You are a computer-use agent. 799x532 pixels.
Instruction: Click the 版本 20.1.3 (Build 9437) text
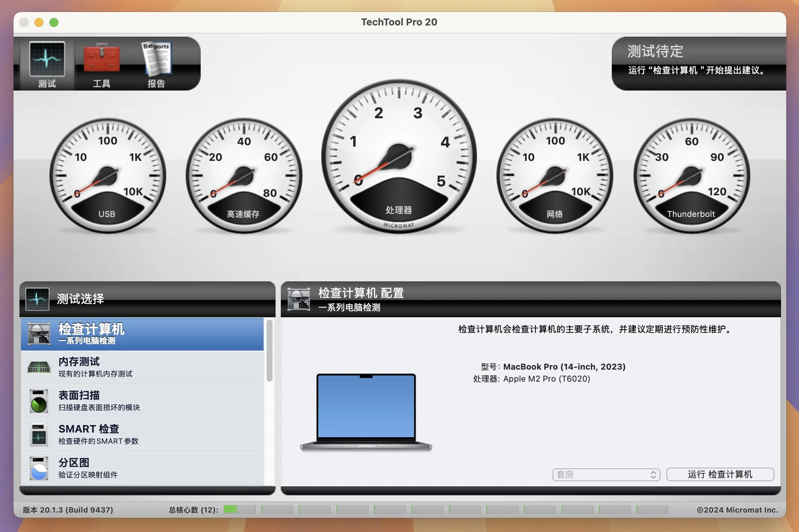click(x=68, y=510)
